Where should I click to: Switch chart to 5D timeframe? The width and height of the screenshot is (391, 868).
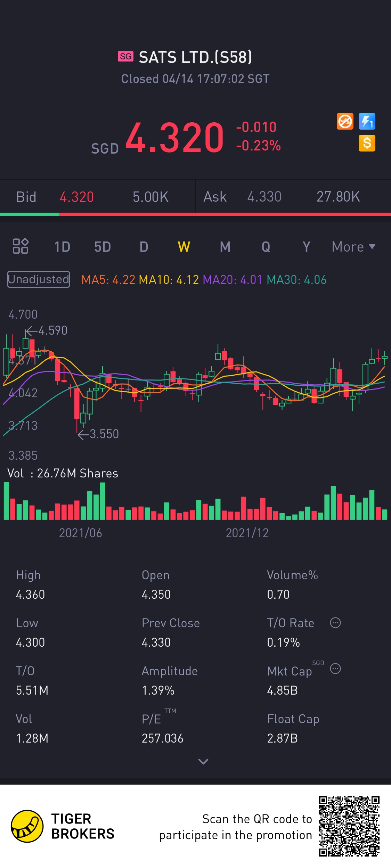(103, 247)
